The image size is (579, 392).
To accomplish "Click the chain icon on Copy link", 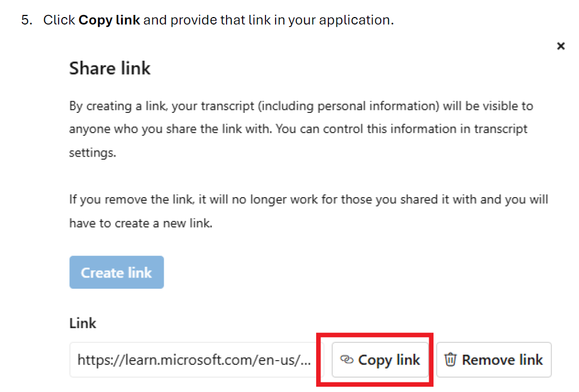I will coord(347,361).
